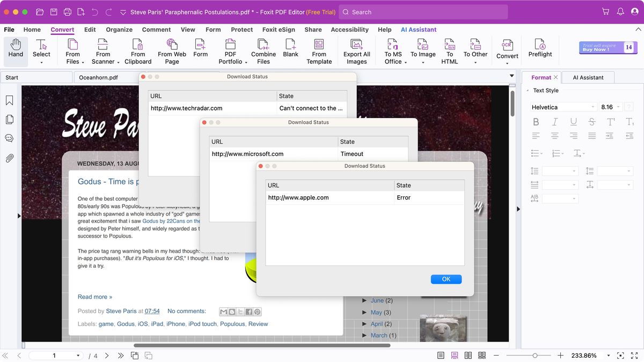Toggle underline text formatting
The image size is (644, 362).
coord(573,122)
